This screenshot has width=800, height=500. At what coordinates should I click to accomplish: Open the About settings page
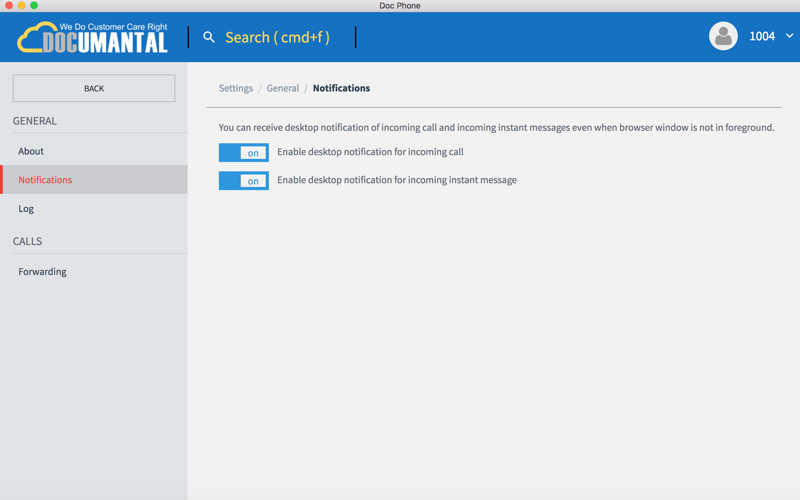click(94, 151)
